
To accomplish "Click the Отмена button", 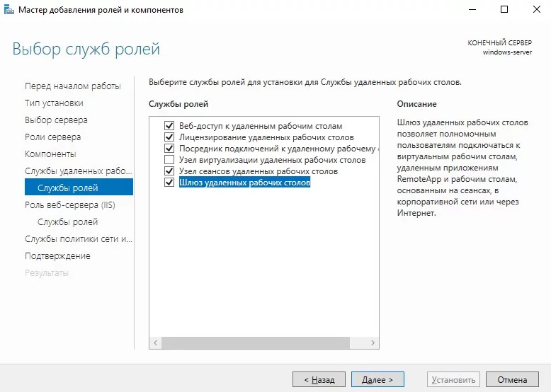I will coord(512,380).
